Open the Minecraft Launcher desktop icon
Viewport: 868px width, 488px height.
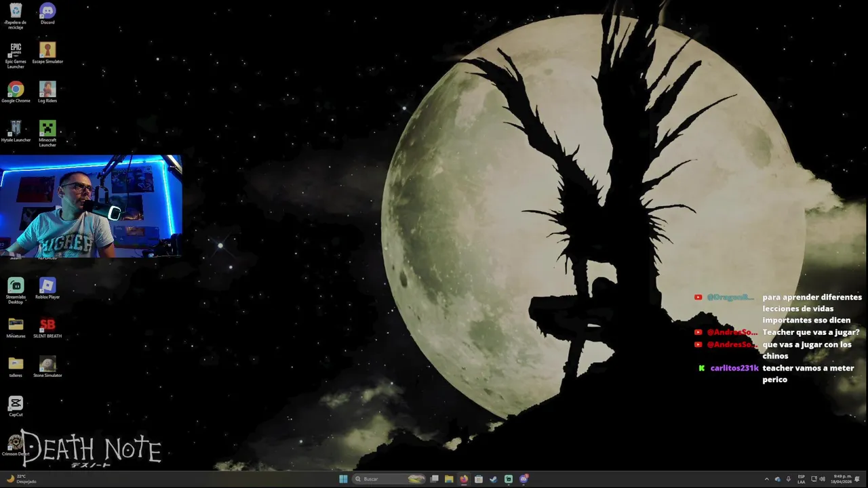[x=47, y=134]
